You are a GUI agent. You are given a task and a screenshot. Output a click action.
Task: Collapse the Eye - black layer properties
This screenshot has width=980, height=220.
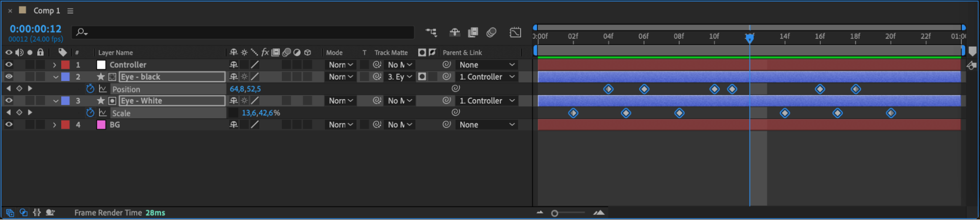pyautogui.click(x=55, y=77)
